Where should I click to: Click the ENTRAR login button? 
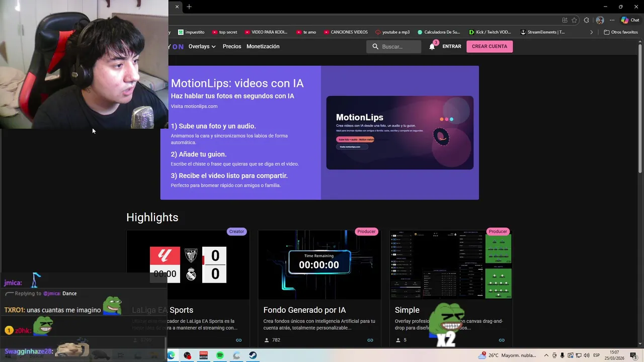(x=452, y=46)
